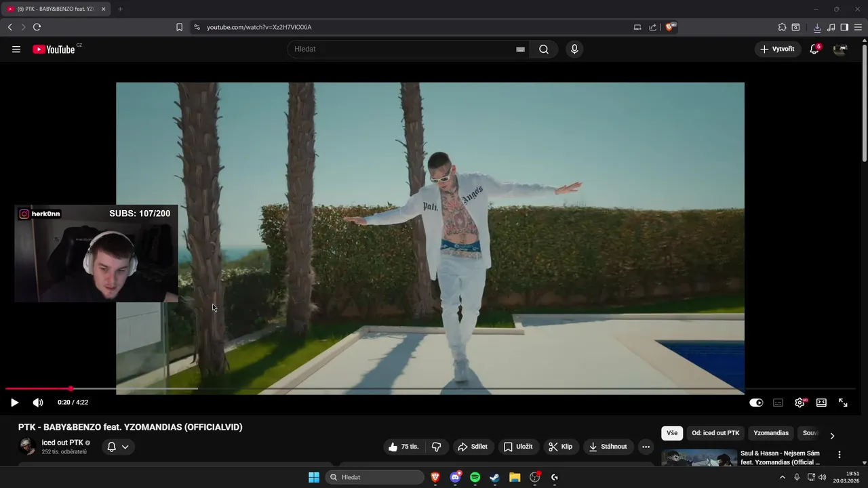Image resolution: width=868 pixels, height=488 pixels.
Task: Click the magnifier search button
Action: tap(544, 49)
